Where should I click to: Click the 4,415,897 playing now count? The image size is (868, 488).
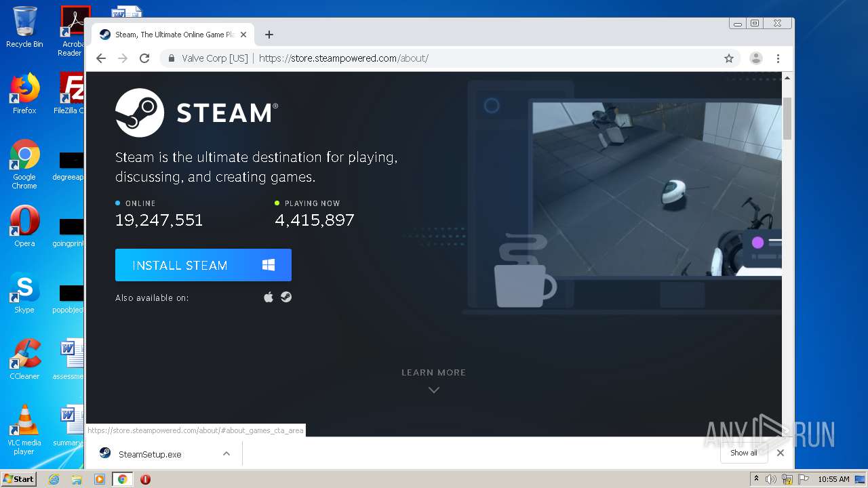coord(315,220)
